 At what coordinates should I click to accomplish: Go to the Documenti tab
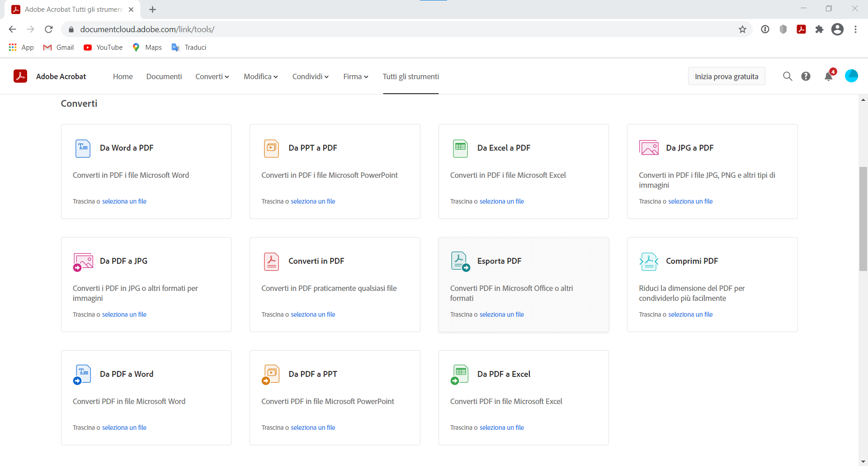[x=164, y=76]
